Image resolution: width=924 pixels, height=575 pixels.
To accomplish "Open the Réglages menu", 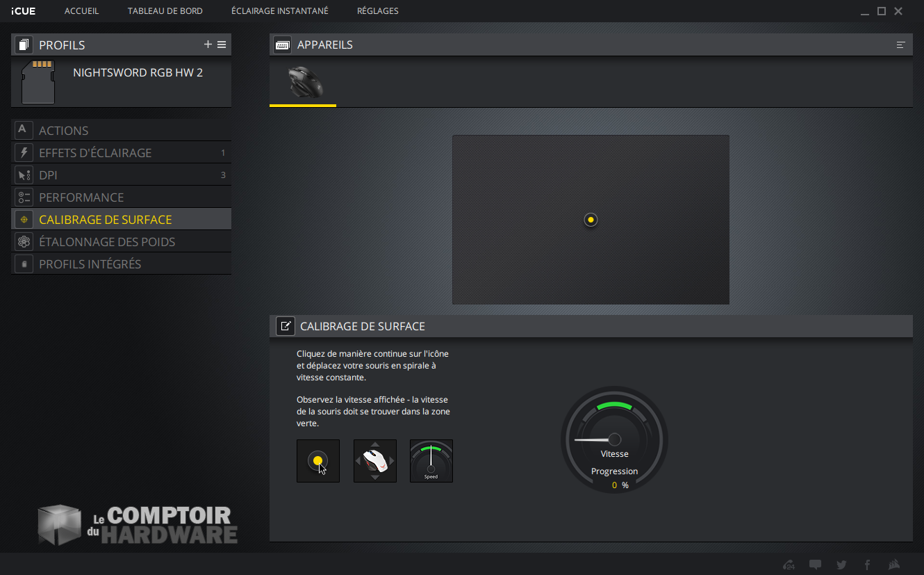I will pyautogui.click(x=377, y=11).
